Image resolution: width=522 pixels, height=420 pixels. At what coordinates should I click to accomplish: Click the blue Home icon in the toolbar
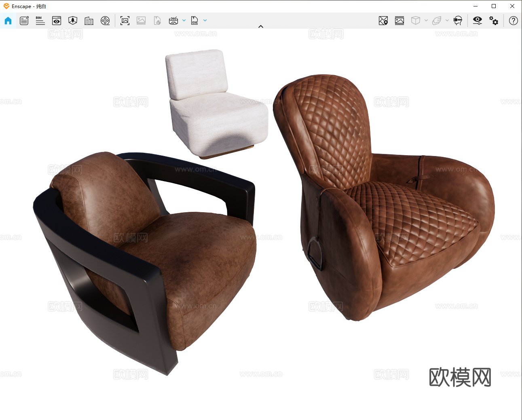[8, 21]
